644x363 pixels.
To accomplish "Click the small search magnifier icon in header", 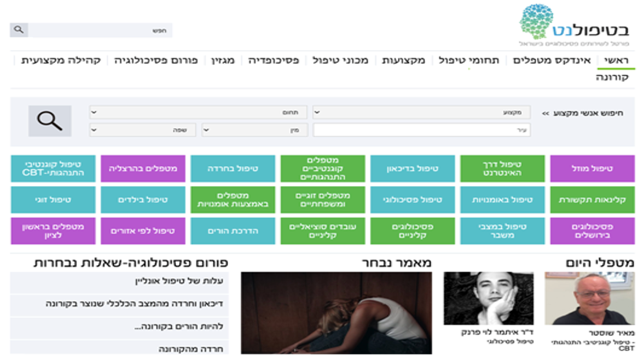I will pyautogui.click(x=19, y=30).
